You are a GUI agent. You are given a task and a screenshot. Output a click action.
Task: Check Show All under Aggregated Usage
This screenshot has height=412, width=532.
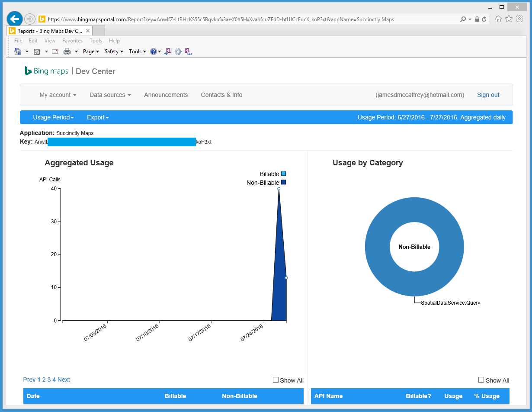click(276, 380)
